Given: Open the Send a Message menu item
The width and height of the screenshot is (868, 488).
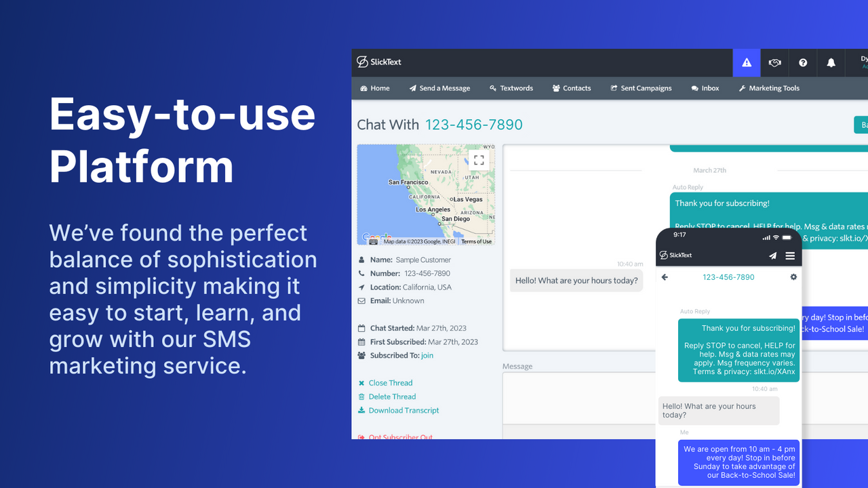Looking at the screenshot, I should click(x=439, y=88).
